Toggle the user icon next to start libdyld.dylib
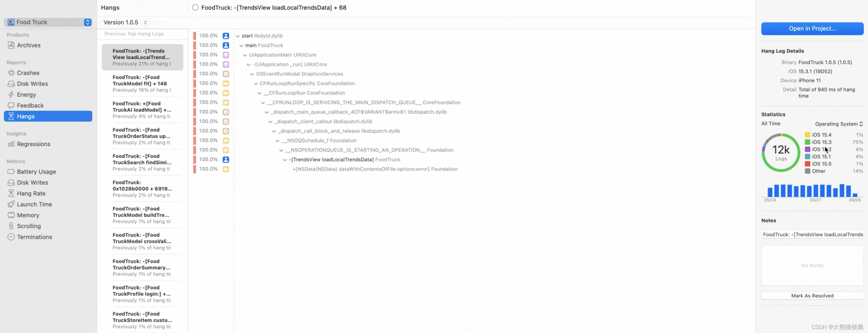The image size is (868, 333). pos(225,35)
